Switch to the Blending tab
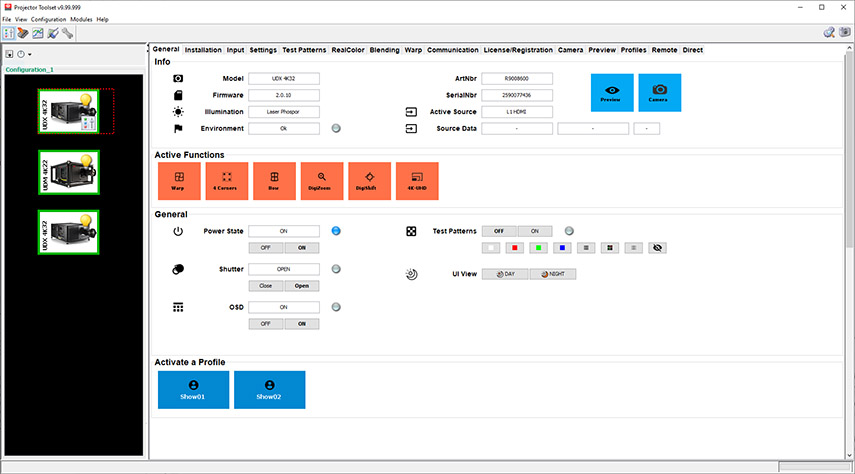The width and height of the screenshot is (855, 474). click(x=384, y=49)
